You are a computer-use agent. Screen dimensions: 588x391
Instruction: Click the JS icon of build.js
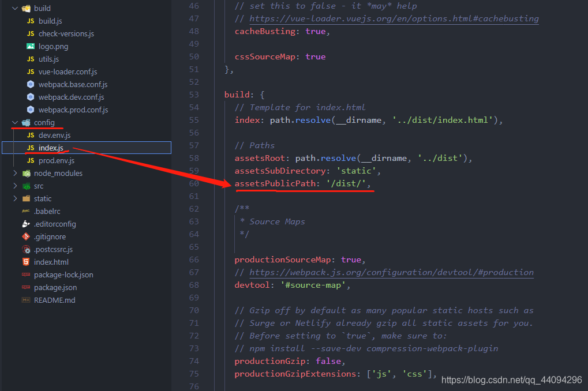[31, 21]
